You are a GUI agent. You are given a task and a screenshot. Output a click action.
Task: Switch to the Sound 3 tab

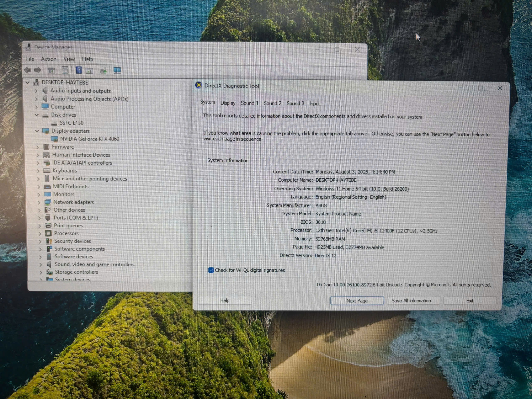click(x=295, y=103)
